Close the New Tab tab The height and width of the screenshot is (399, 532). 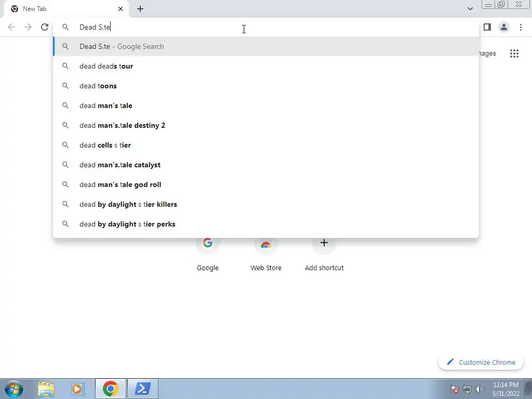[x=121, y=9]
